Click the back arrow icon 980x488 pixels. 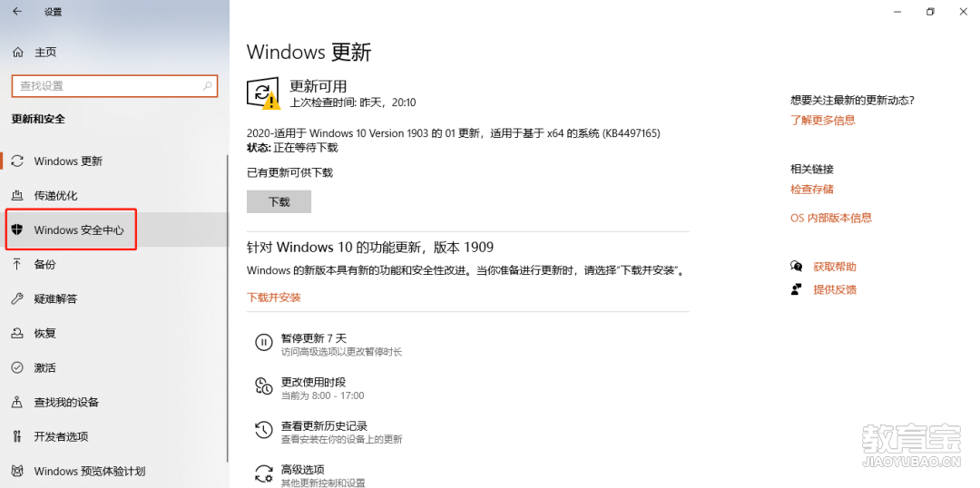pyautogui.click(x=17, y=12)
